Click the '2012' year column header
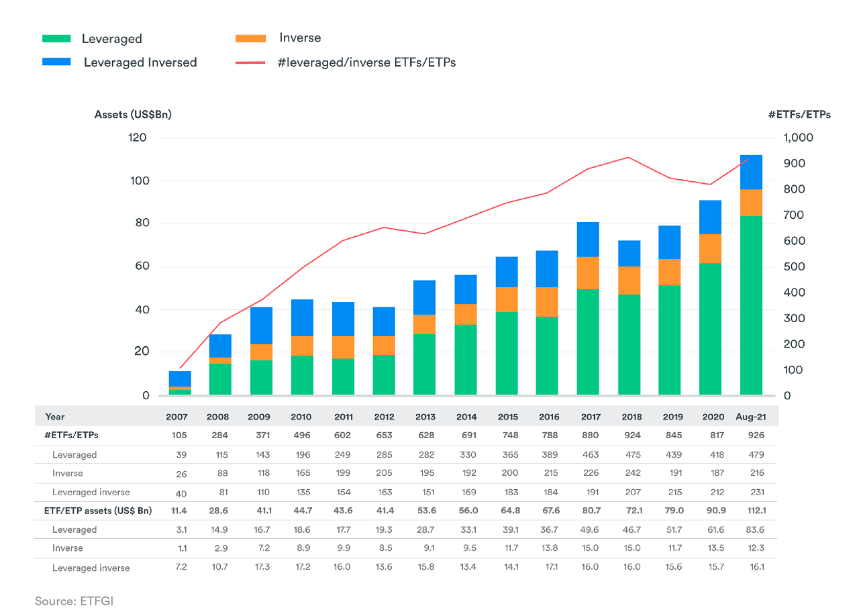This screenshot has height=616, width=859. click(x=384, y=417)
